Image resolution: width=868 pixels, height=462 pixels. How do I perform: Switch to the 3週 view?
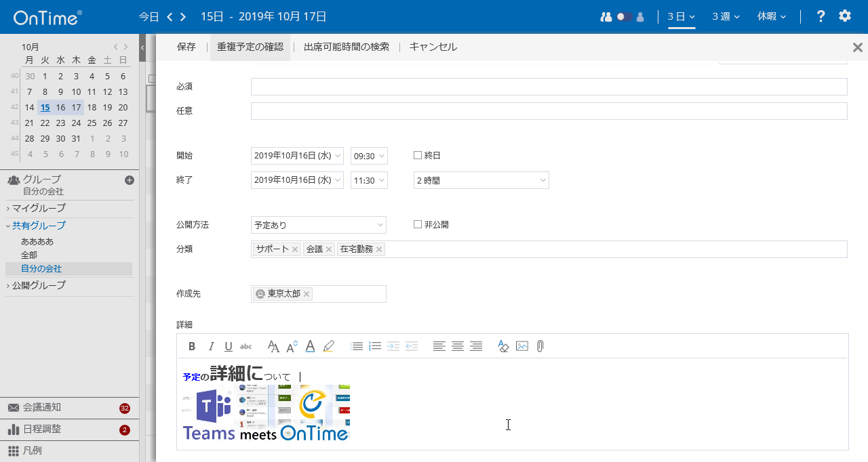click(x=725, y=16)
